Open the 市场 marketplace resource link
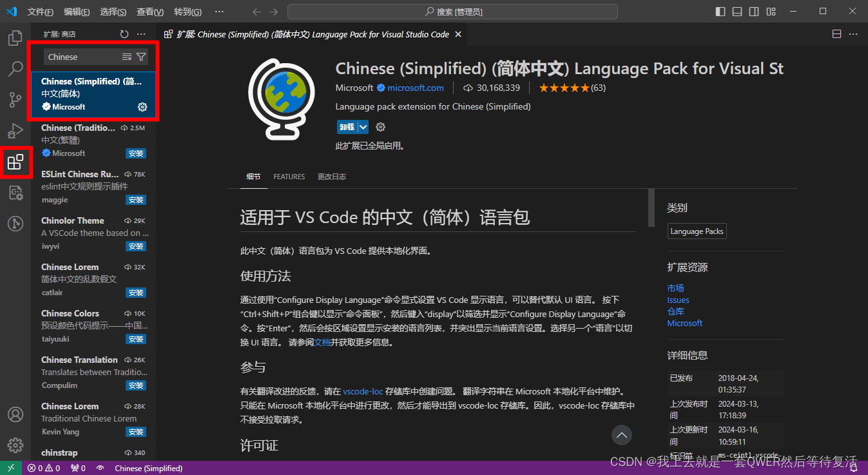The width and height of the screenshot is (868, 475). 675,288
